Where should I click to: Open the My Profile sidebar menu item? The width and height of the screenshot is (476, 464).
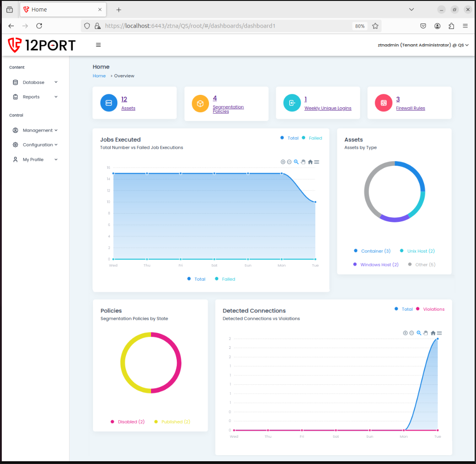coord(33,160)
